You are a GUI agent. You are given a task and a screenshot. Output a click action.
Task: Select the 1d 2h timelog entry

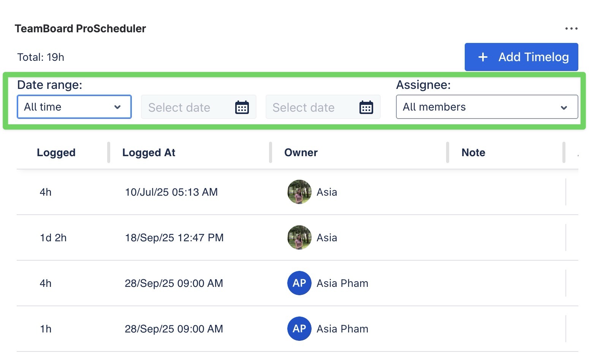(53, 237)
